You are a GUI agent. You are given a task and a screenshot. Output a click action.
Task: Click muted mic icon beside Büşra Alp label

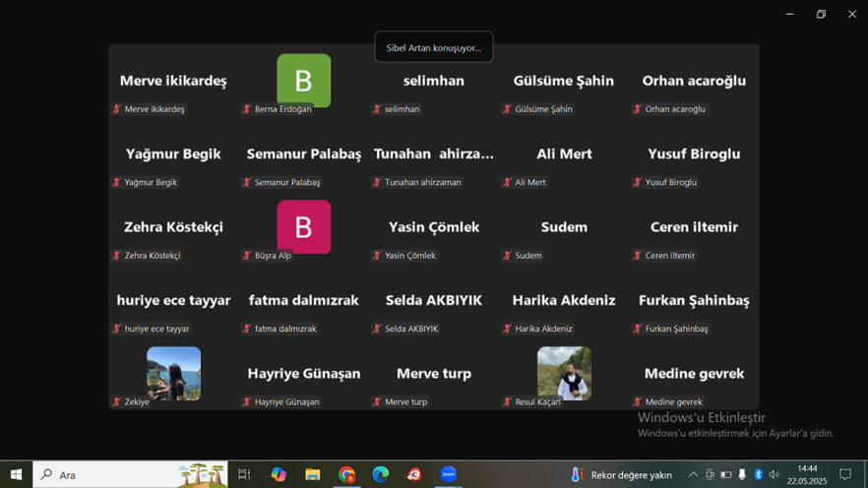pyautogui.click(x=247, y=255)
